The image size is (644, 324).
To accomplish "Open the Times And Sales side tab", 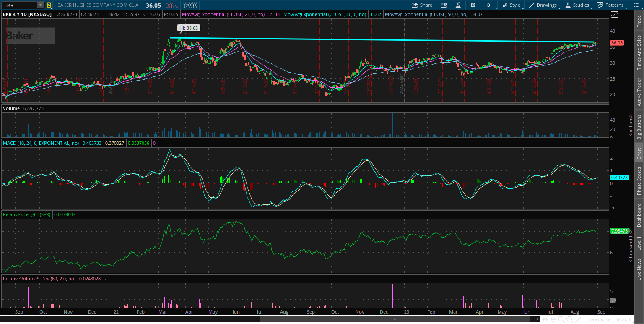I will pos(639,52).
